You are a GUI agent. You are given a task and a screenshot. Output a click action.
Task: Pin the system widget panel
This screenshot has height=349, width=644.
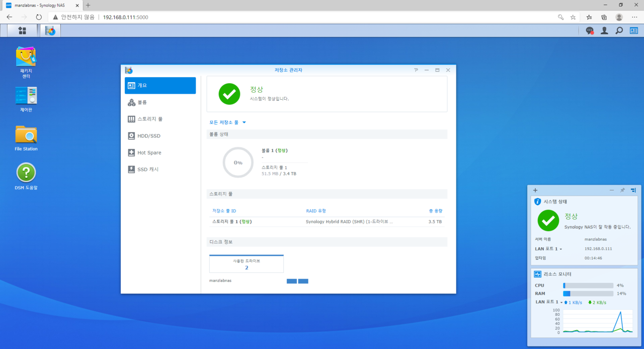point(622,190)
